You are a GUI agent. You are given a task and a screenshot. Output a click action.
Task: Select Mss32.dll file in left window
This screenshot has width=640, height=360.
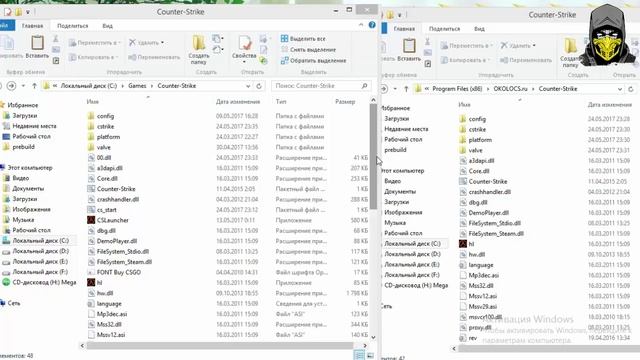click(104, 324)
